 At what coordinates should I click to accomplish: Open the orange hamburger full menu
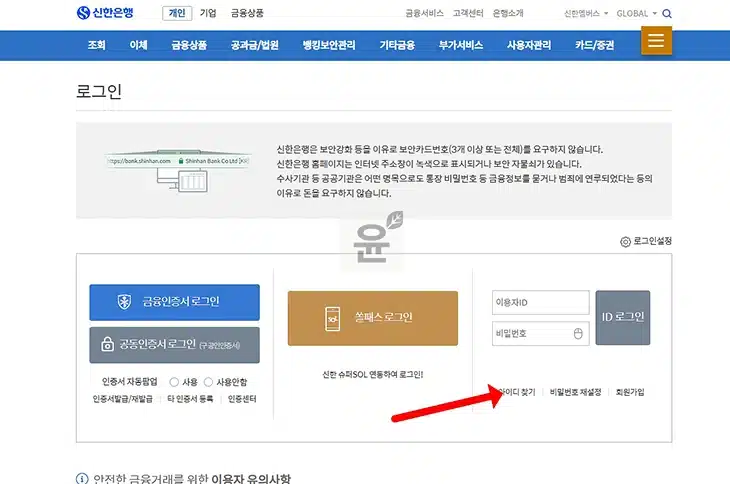click(656, 40)
